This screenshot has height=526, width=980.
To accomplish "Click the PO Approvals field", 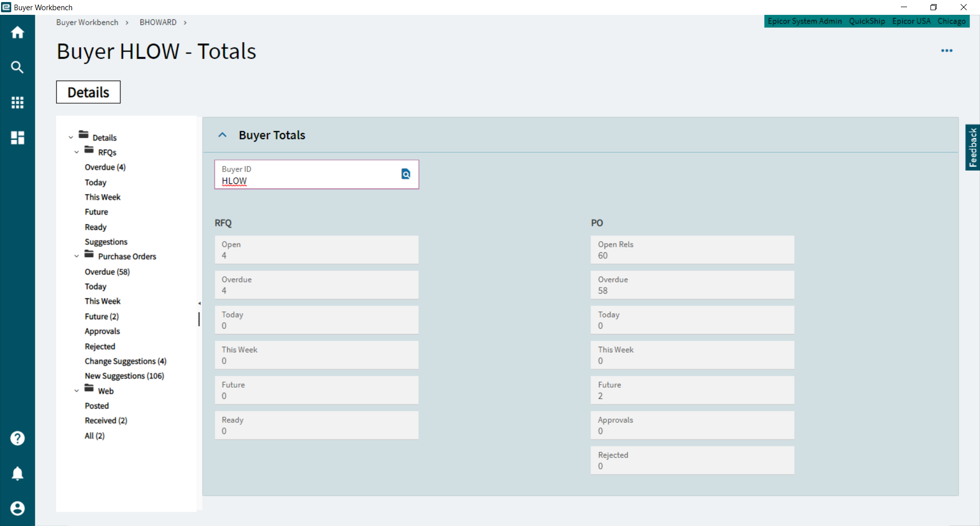I will coord(693,425).
